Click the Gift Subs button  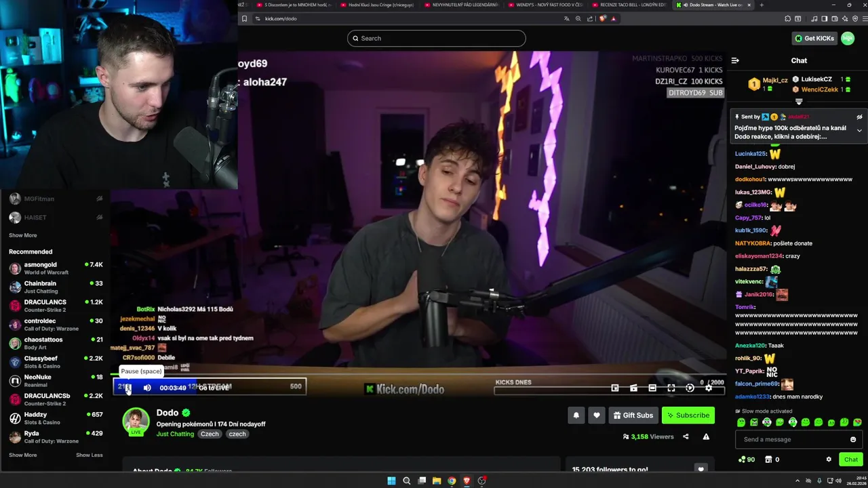pyautogui.click(x=633, y=415)
